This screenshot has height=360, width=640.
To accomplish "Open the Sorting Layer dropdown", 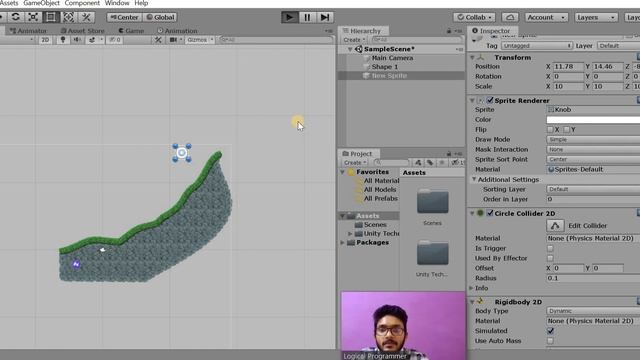I will click(593, 189).
